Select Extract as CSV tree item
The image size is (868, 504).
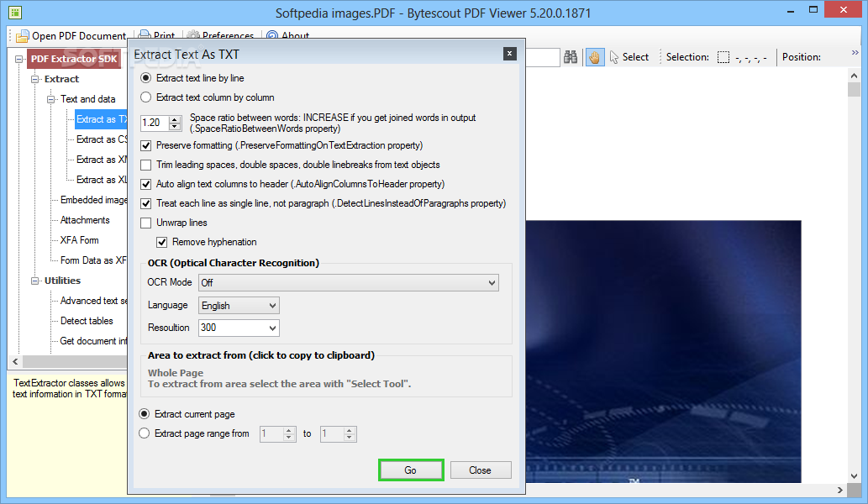[x=102, y=139]
